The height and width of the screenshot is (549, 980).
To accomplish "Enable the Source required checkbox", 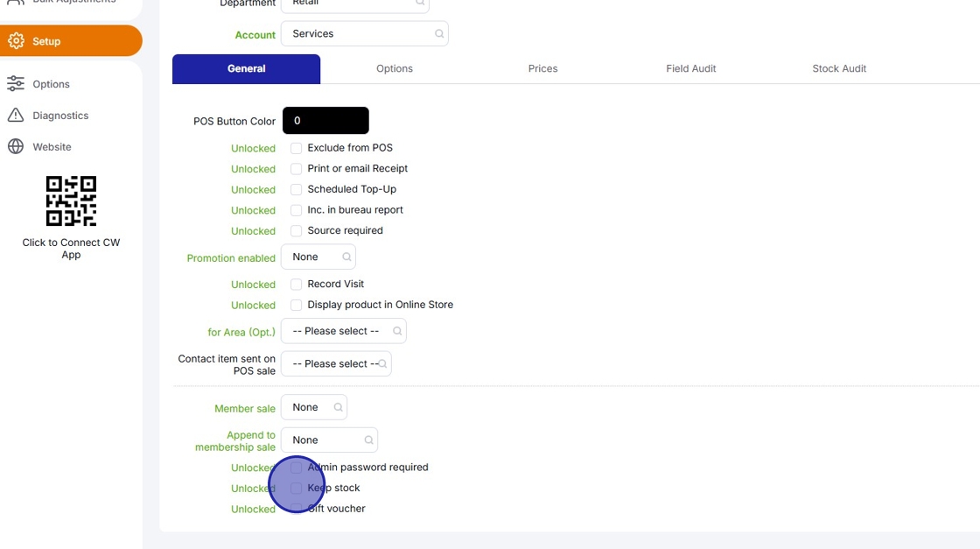I will (297, 231).
